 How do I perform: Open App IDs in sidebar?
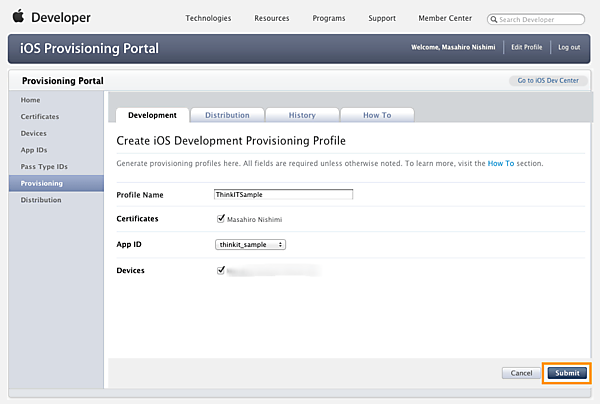35,150
